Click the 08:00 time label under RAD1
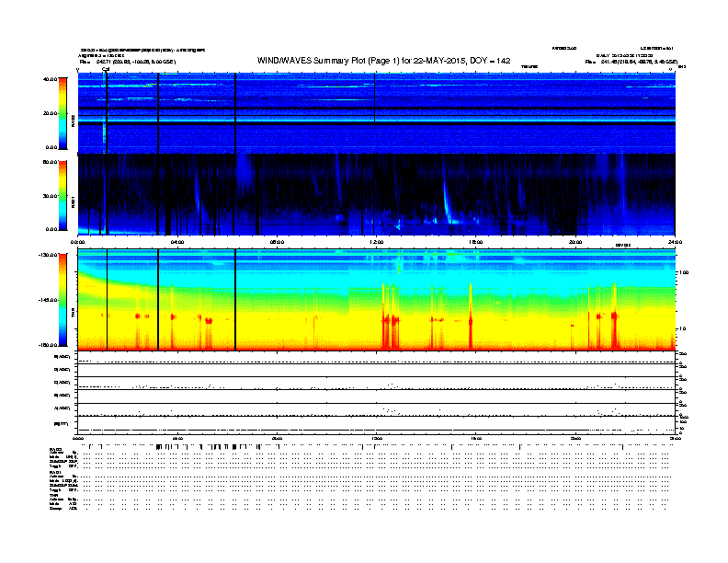This screenshot has width=728, height=563. point(277,242)
